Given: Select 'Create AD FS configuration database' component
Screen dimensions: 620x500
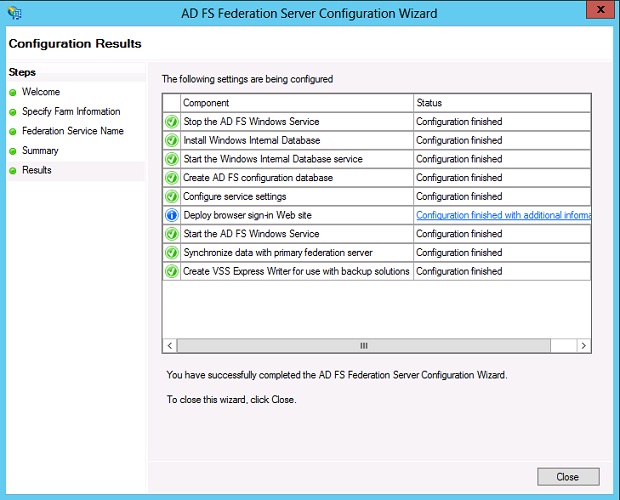Looking at the screenshot, I should click(258, 178).
